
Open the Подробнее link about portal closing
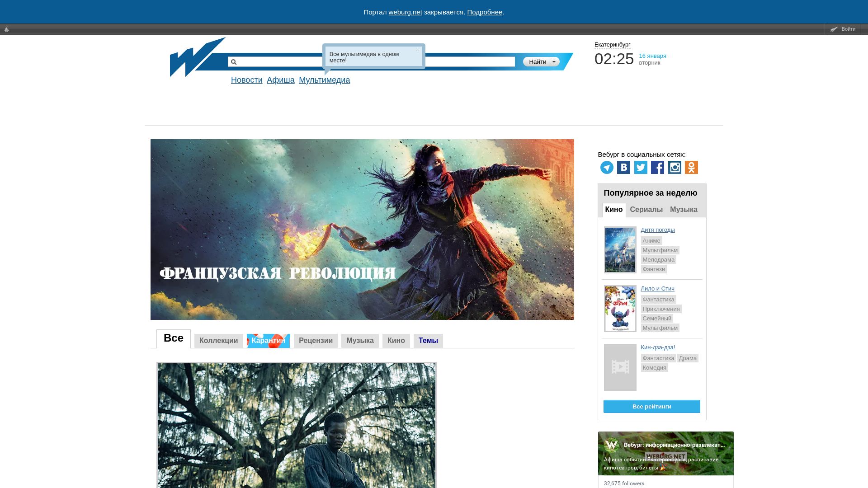click(x=485, y=12)
